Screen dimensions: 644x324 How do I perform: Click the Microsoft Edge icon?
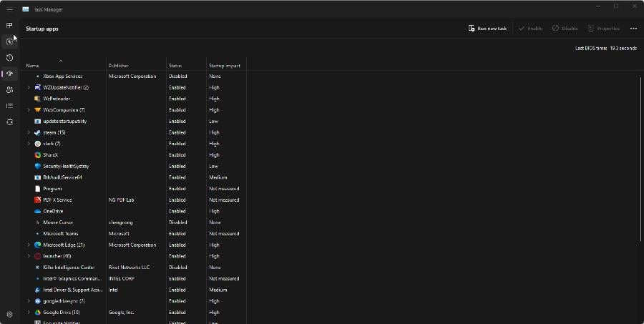(x=38, y=245)
